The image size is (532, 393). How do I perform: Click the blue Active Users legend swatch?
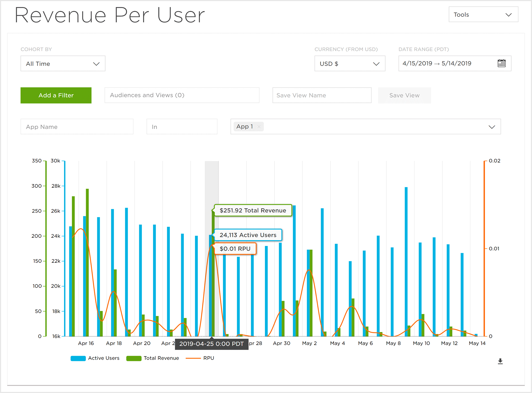tap(78, 358)
